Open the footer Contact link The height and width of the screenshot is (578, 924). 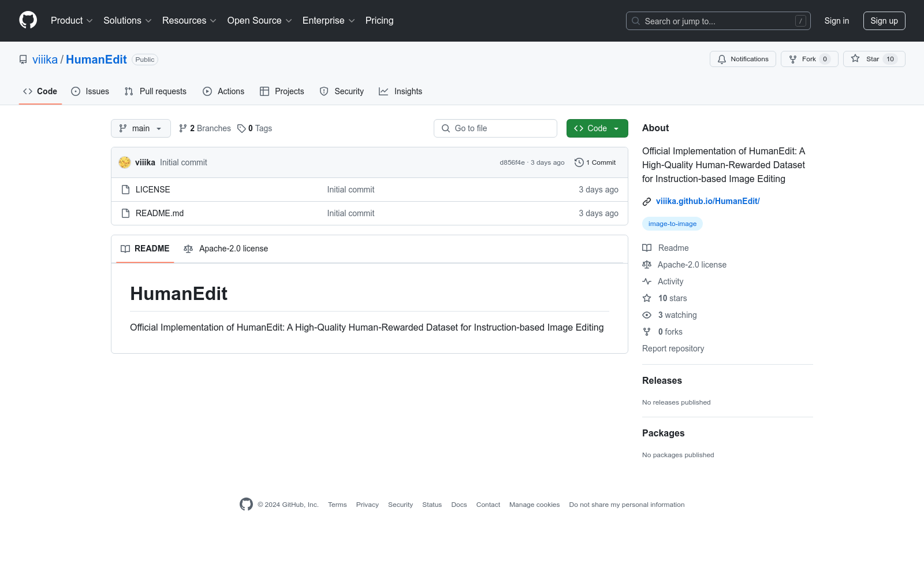point(488,505)
